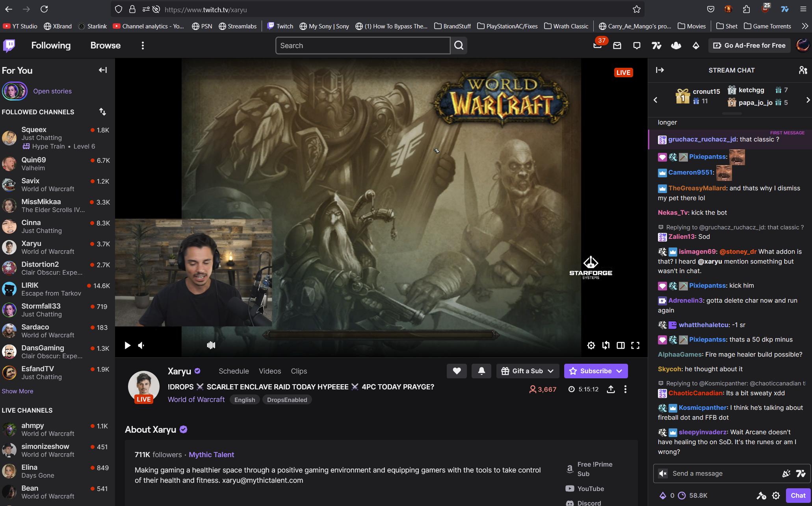Image resolution: width=812 pixels, height=506 pixels.
Task: Collapse the stream chat panel
Action: tap(660, 70)
